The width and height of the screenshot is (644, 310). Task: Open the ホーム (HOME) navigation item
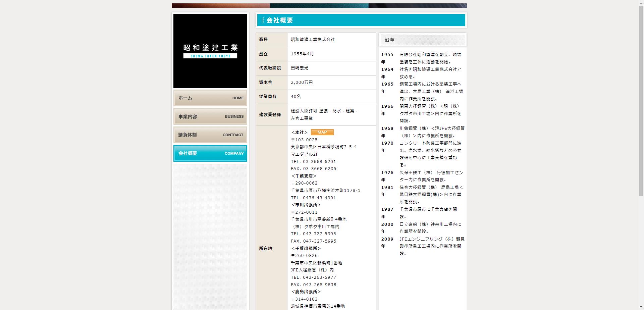pos(210,98)
